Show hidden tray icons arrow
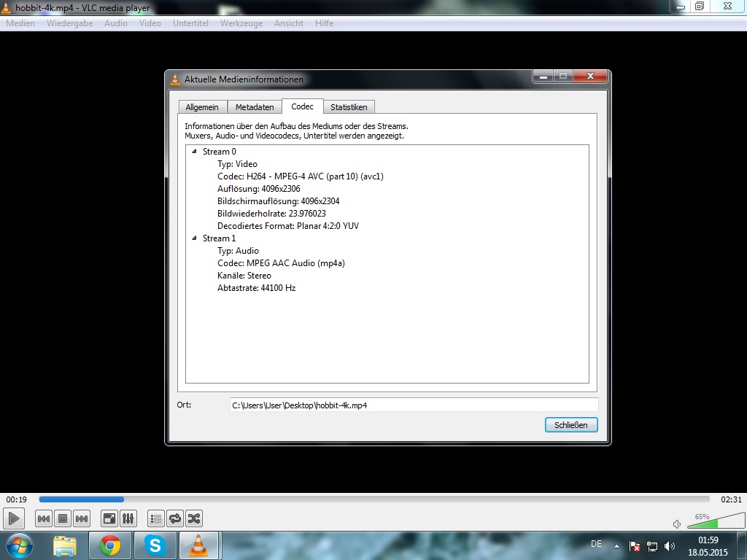The image size is (747, 560). 616,546
